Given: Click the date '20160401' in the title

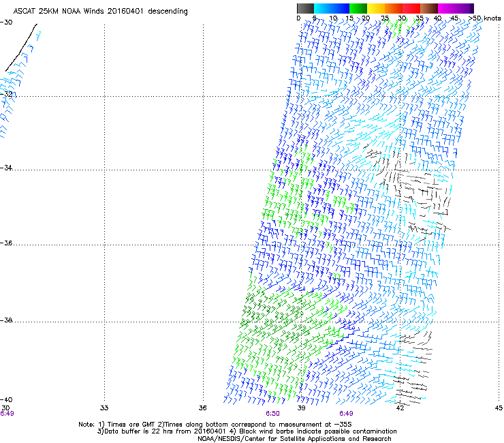Looking at the screenshot, I should click(125, 12).
